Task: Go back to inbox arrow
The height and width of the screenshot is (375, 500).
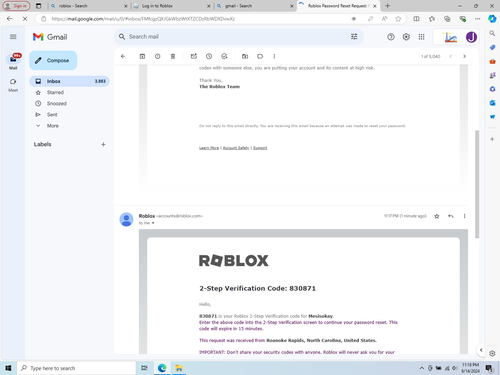Action: click(123, 56)
